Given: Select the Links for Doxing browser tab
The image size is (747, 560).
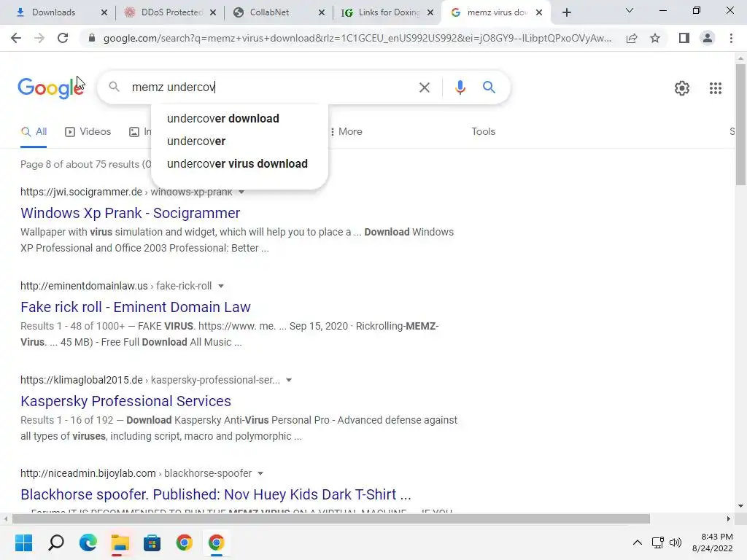Looking at the screenshot, I should tap(387, 12).
